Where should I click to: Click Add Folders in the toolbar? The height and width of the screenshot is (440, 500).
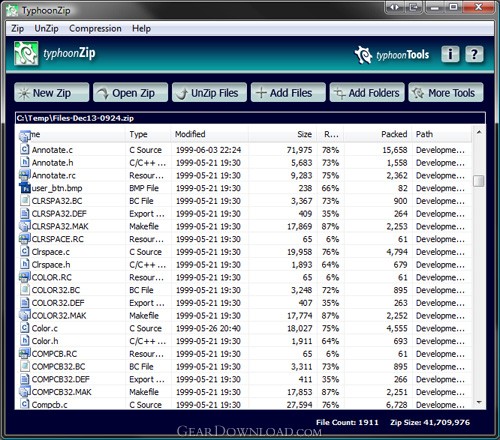pyautogui.click(x=367, y=92)
